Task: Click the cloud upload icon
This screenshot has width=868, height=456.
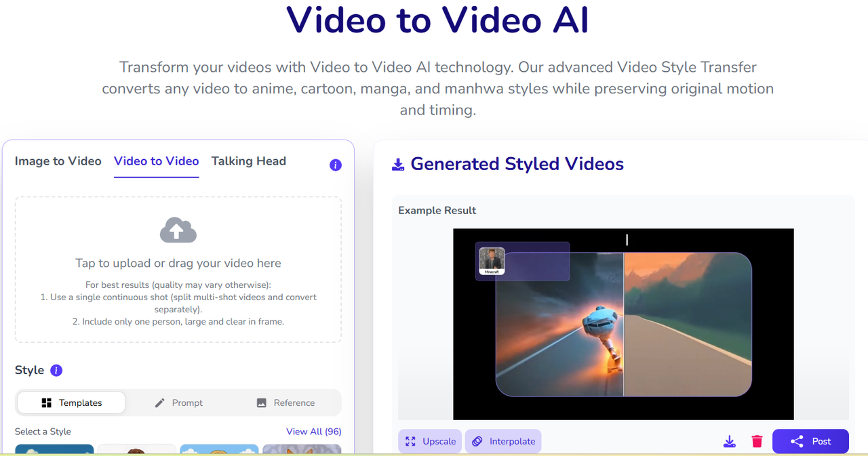Action: [178, 230]
